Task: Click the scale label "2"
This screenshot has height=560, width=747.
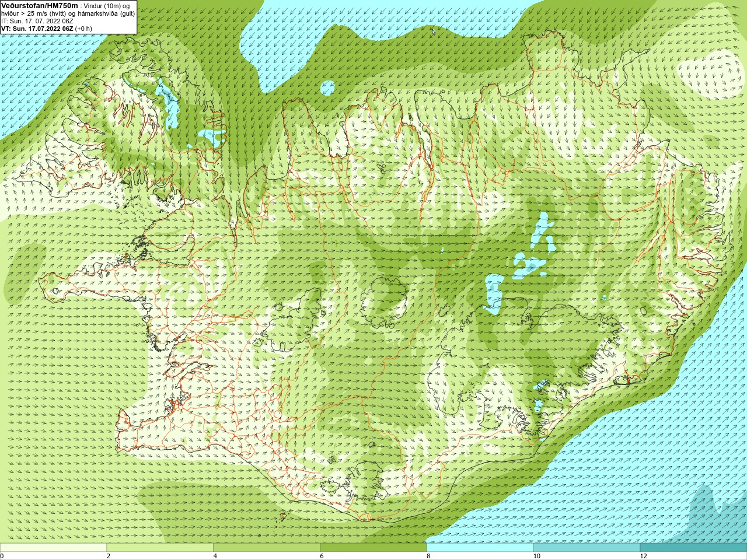Action: click(109, 556)
